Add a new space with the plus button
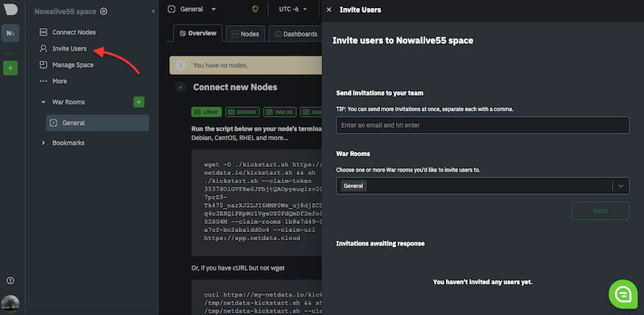Image resolution: width=644 pixels, height=315 pixels. pyautogui.click(x=10, y=68)
